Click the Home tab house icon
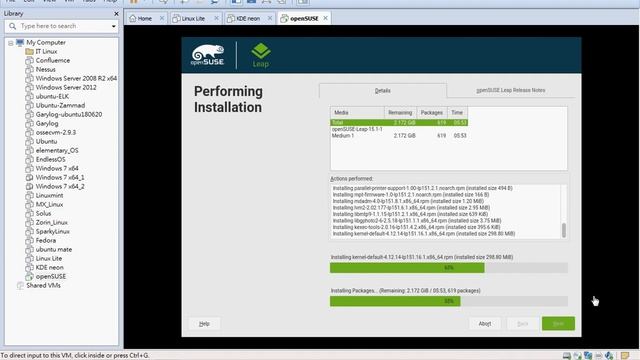Image resolution: width=640 pixels, height=360 pixels. (x=133, y=18)
